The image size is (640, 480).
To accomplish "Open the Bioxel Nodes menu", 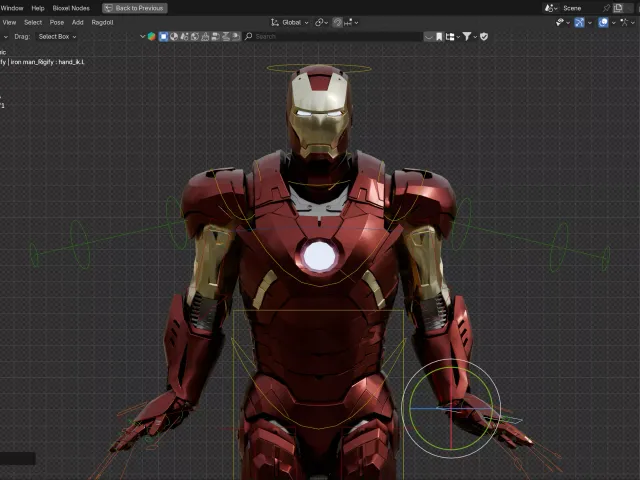I will click(x=71, y=8).
